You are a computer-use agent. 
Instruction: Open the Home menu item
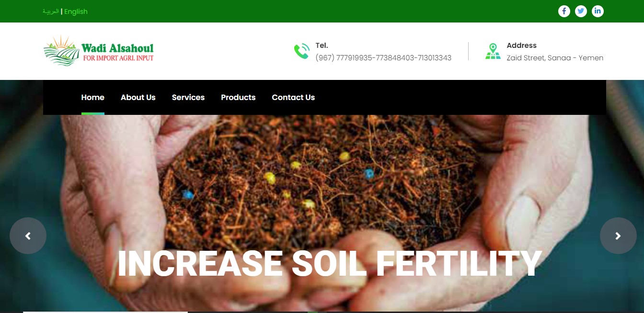(92, 97)
